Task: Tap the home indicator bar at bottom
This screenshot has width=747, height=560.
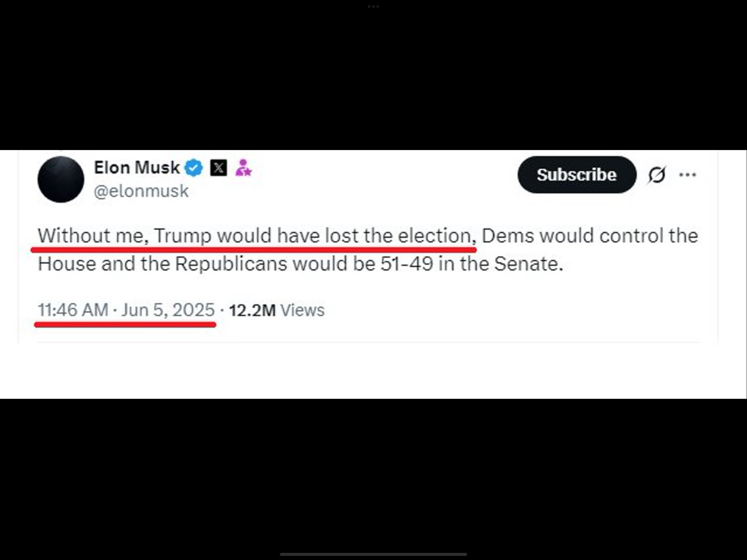Action: click(373, 554)
